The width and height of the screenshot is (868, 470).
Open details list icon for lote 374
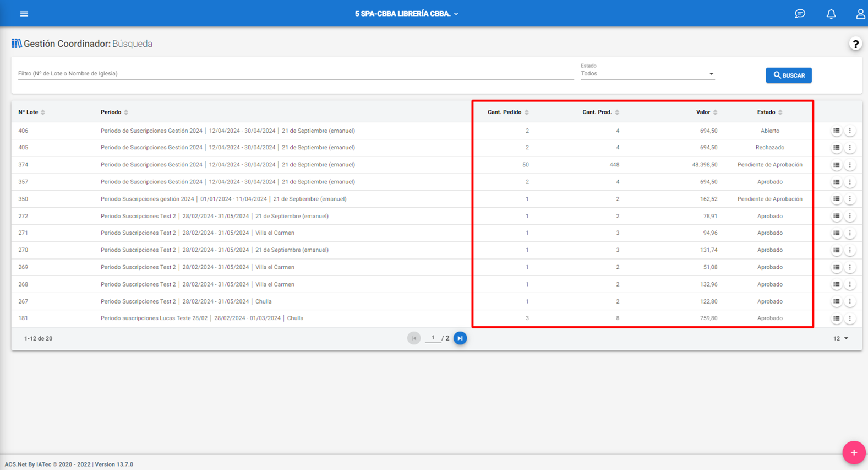[836, 165]
